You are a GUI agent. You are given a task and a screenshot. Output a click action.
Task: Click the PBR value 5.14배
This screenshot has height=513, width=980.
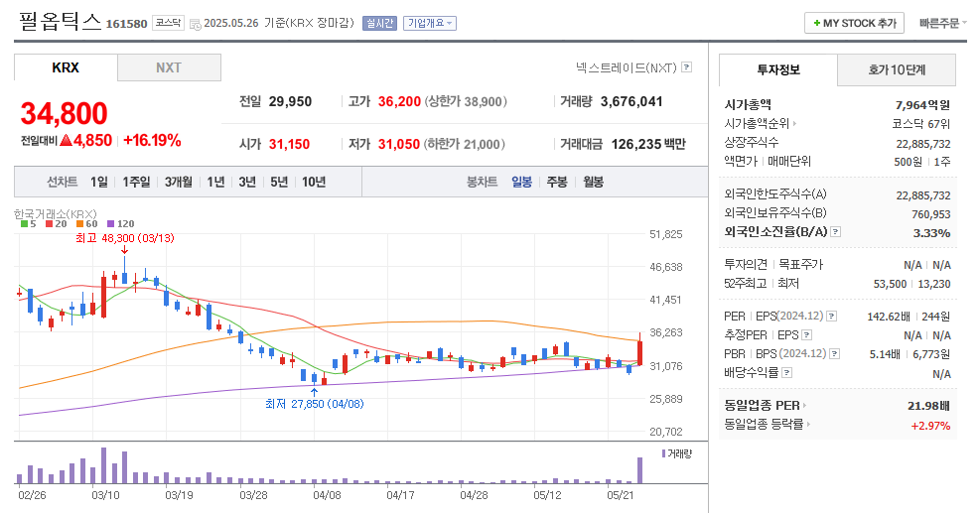point(885,354)
